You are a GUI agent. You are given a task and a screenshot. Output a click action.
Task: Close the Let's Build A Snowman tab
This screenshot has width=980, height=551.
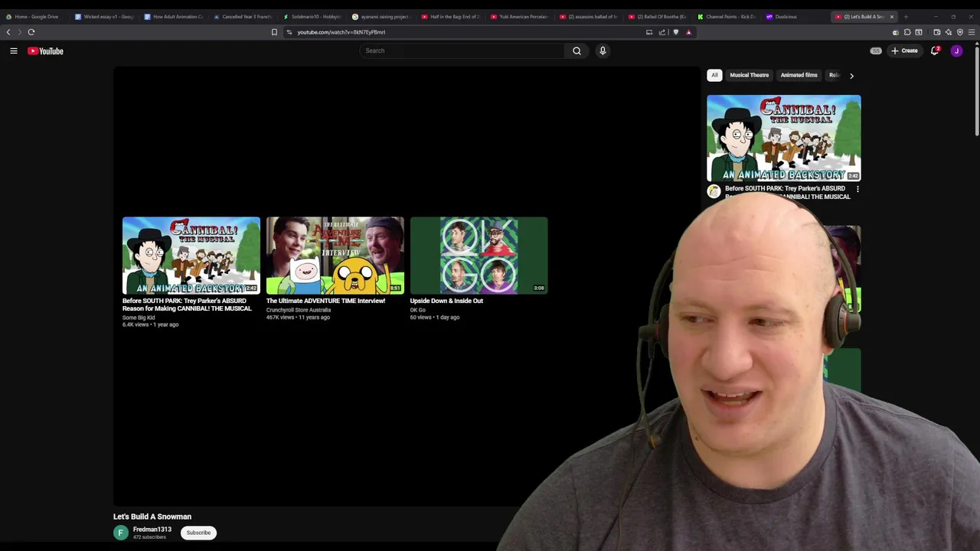click(891, 16)
